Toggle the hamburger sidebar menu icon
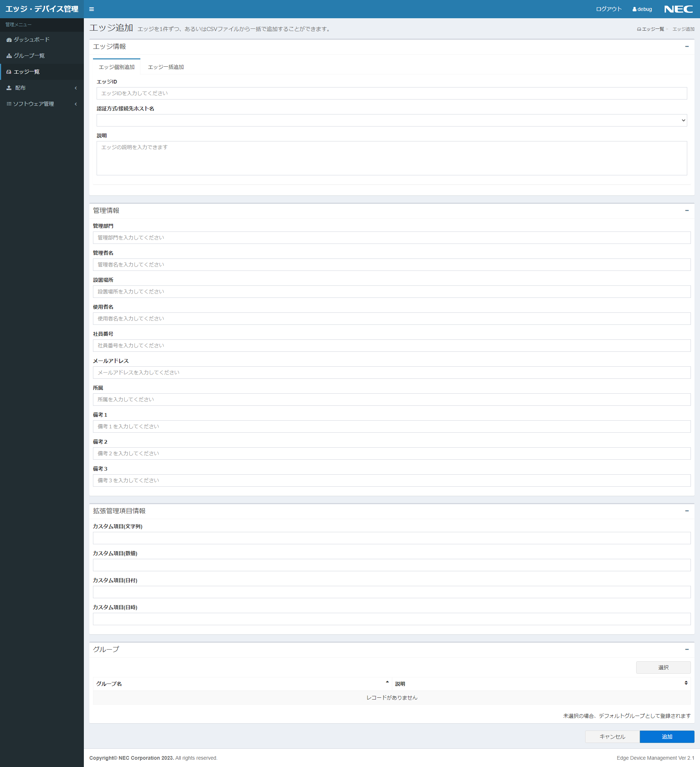 click(91, 9)
